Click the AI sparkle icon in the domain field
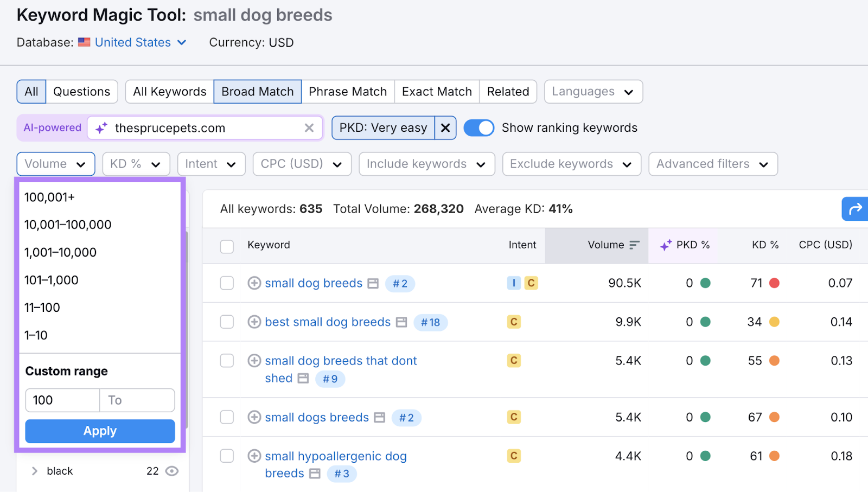 pos(100,128)
